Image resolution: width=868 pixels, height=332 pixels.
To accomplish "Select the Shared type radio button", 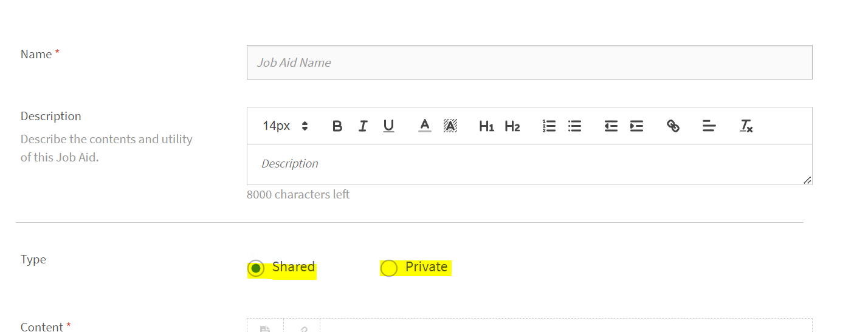I will [x=257, y=268].
